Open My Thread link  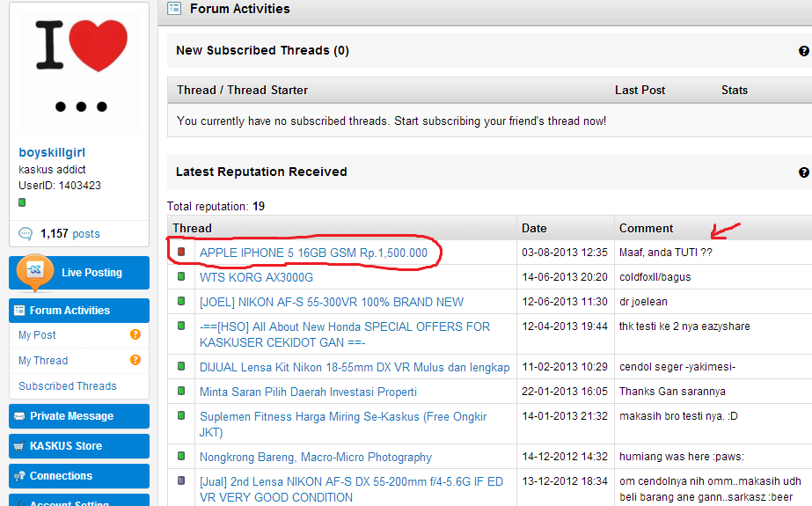43,361
